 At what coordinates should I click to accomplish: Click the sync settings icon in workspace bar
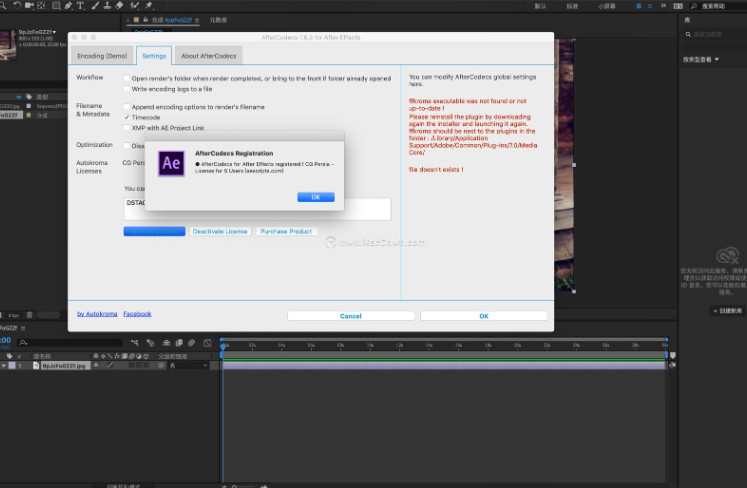click(x=678, y=6)
